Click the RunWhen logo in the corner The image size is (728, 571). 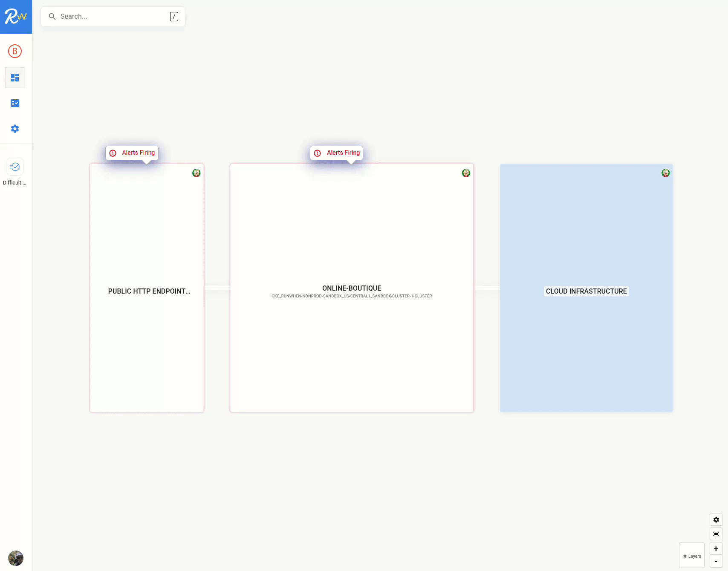pos(16,17)
